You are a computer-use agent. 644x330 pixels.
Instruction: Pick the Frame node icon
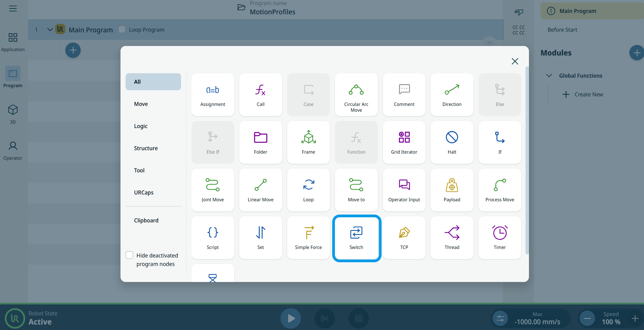coord(308,138)
